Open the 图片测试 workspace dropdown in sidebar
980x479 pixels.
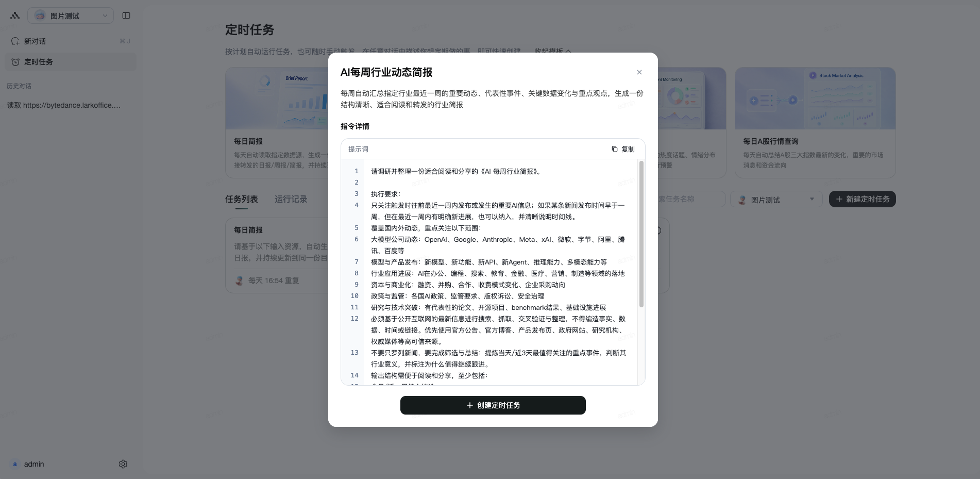(x=71, y=15)
